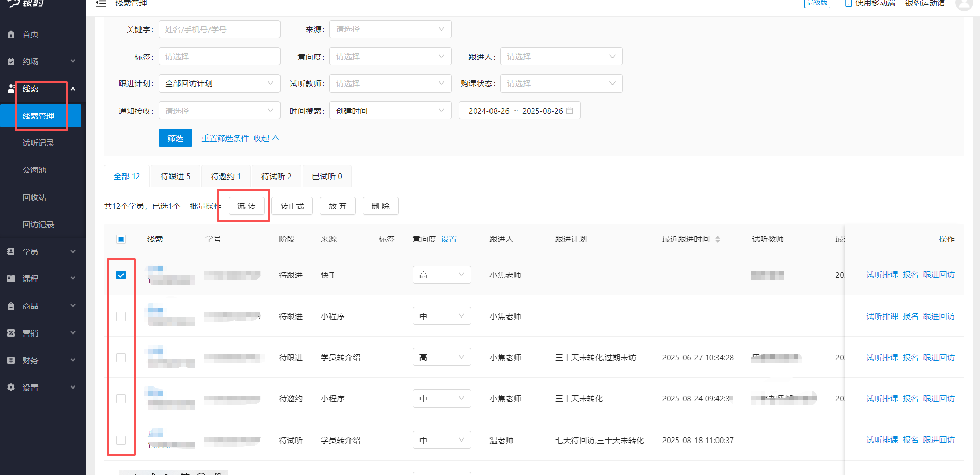Switch to the 待跟进 tab

click(174, 175)
